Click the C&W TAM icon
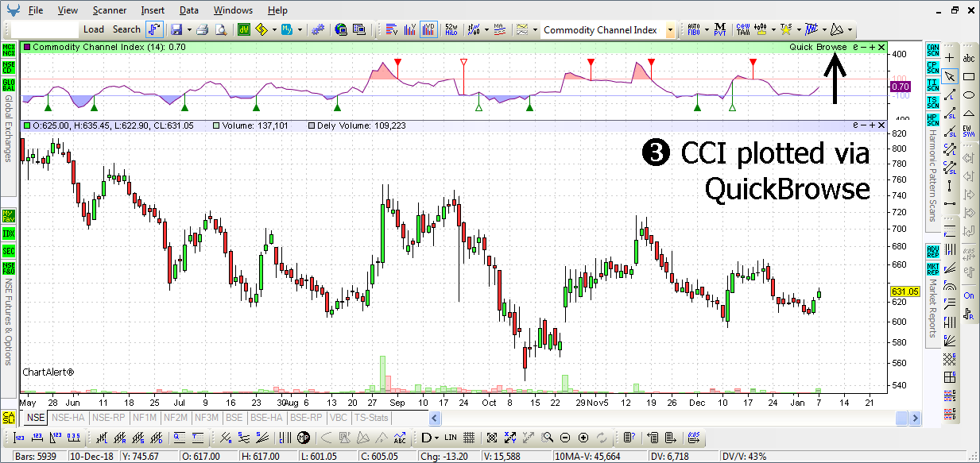The height and width of the screenshot is (463, 980). click(743, 29)
